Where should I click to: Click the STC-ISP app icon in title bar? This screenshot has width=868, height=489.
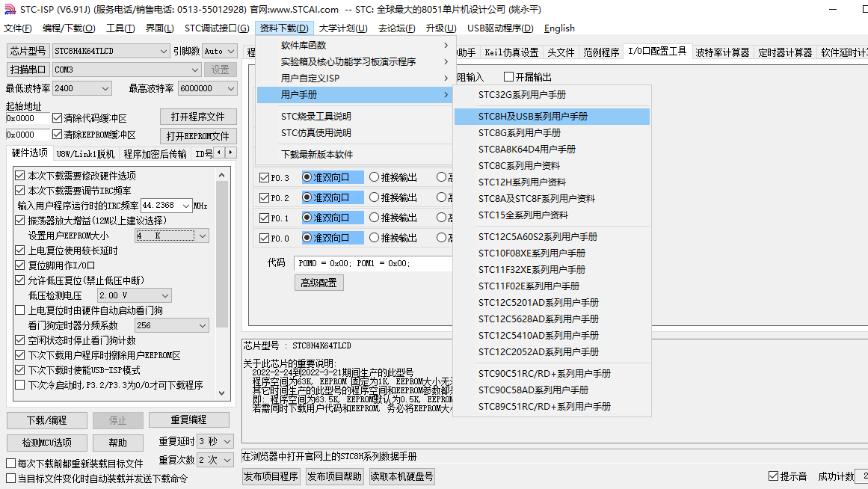10,10
